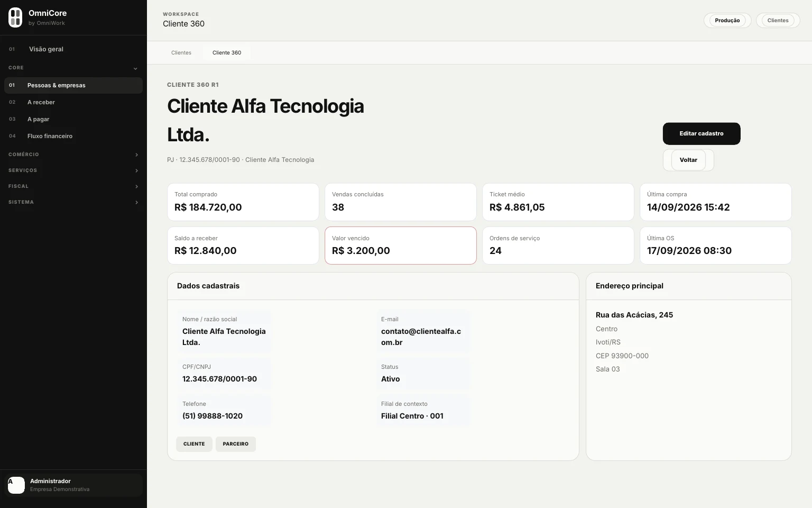Expand the COMÉRCIO section

click(x=73, y=155)
